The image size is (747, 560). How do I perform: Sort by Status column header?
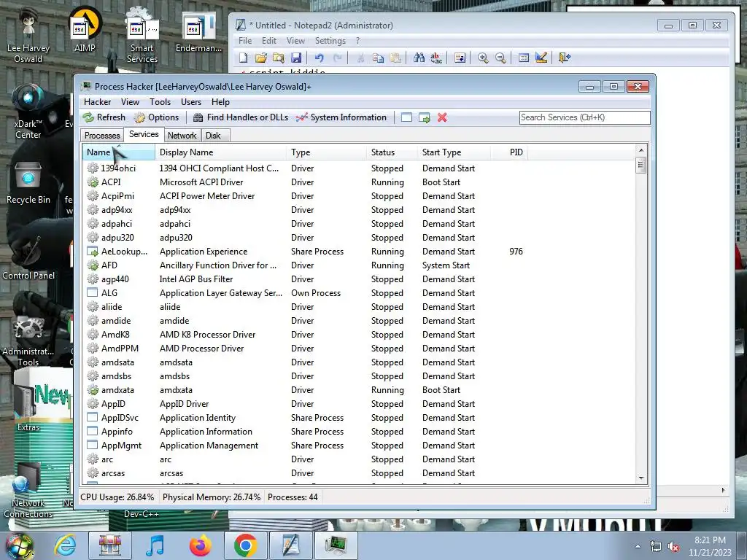coord(392,152)
